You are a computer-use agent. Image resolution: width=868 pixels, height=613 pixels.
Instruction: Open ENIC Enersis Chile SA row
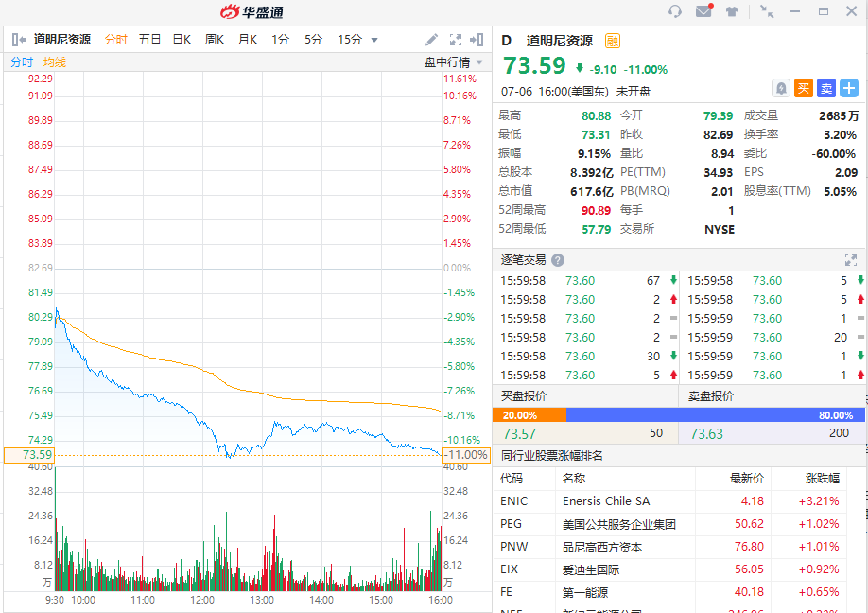click(x=669, y=501)
